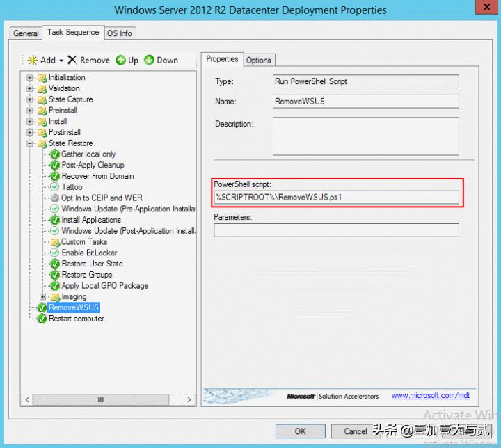
Task: Switch to the General tab
Action: coord(26,33)
